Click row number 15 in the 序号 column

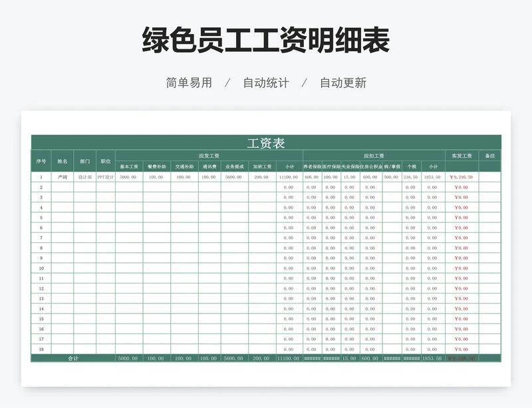(x=41, y=319)
